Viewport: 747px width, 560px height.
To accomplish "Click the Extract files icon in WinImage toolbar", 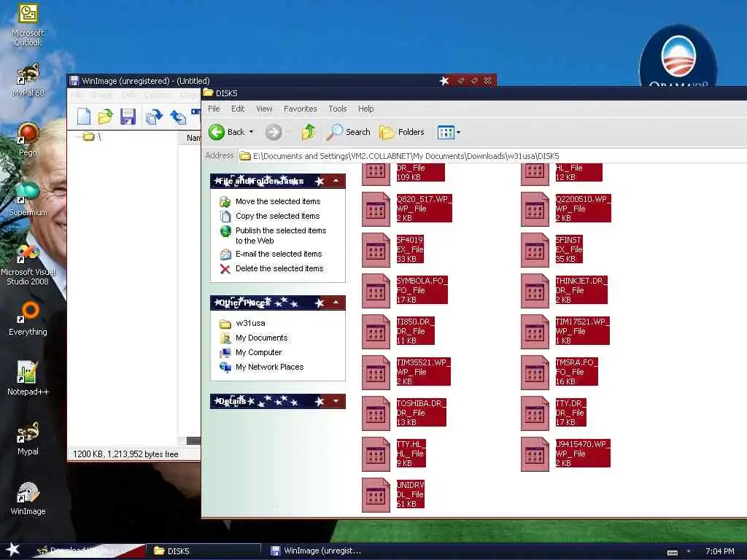I will (154, 117).
